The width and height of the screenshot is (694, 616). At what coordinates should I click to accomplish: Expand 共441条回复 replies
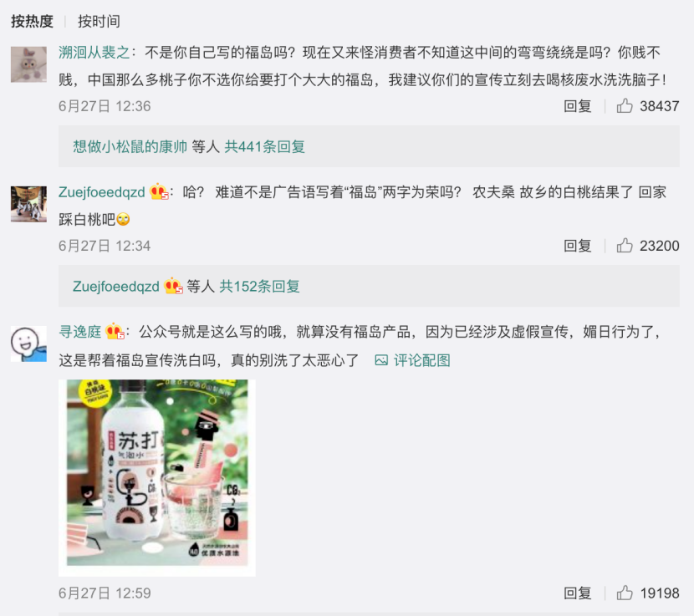pyautogui.click(x=265, y=146)
